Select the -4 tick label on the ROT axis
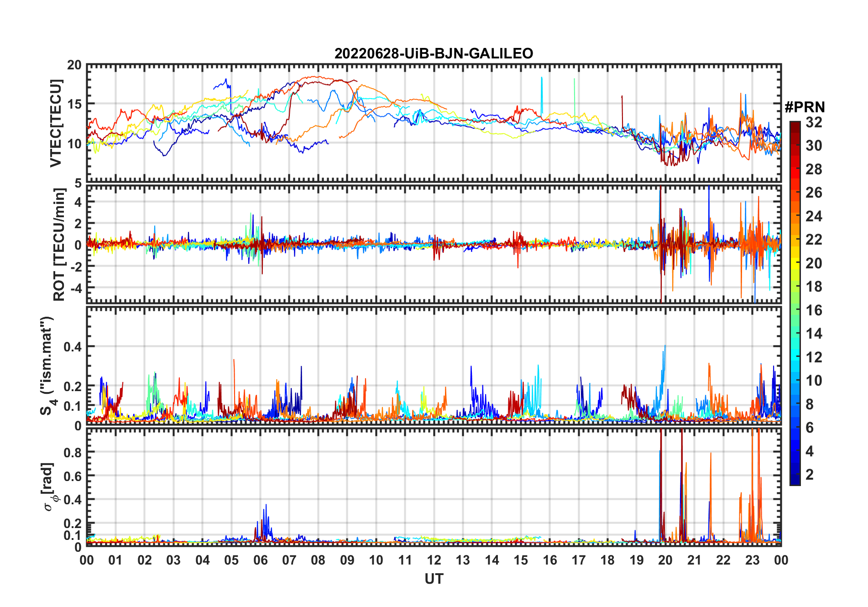 click(x=76, y=288)
